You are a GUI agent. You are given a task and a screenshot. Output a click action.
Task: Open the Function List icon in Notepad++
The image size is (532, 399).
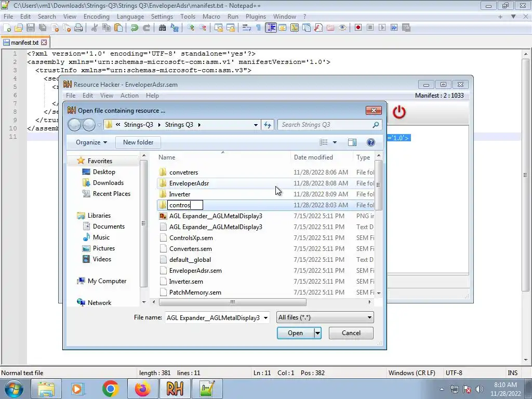[318, 28]
